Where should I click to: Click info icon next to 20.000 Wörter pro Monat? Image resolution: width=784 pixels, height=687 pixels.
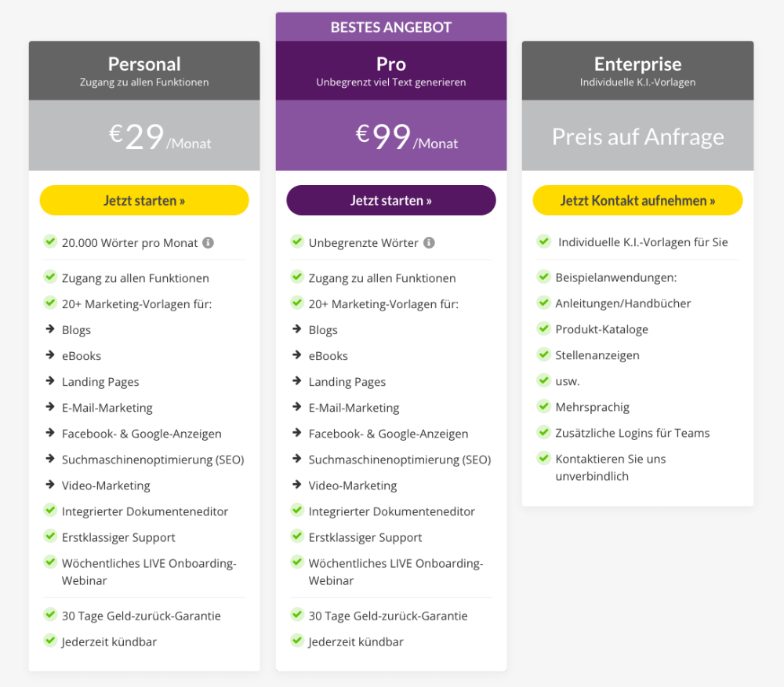pyautogui.click(x=208, y=242)
